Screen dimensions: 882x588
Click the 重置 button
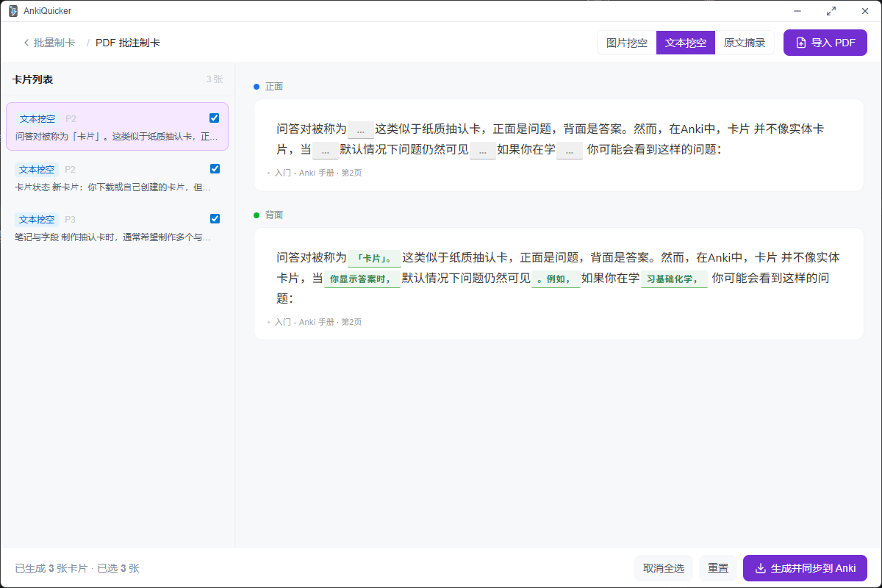[x=718, y=568]
